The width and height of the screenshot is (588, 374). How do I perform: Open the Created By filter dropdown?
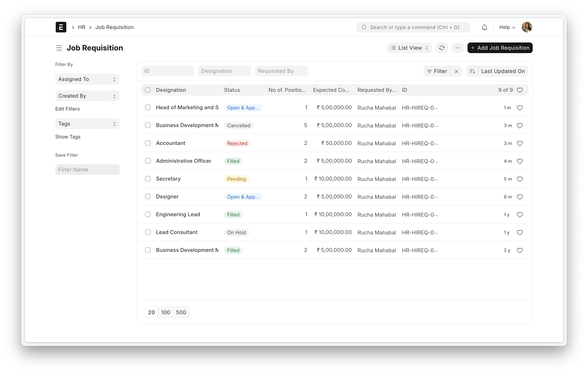87,96
